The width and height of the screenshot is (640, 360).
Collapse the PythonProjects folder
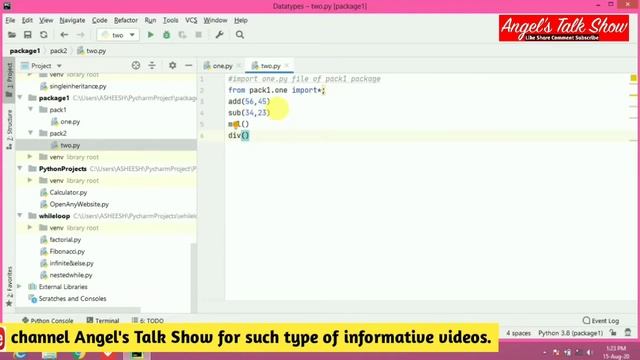coord(20,168)
